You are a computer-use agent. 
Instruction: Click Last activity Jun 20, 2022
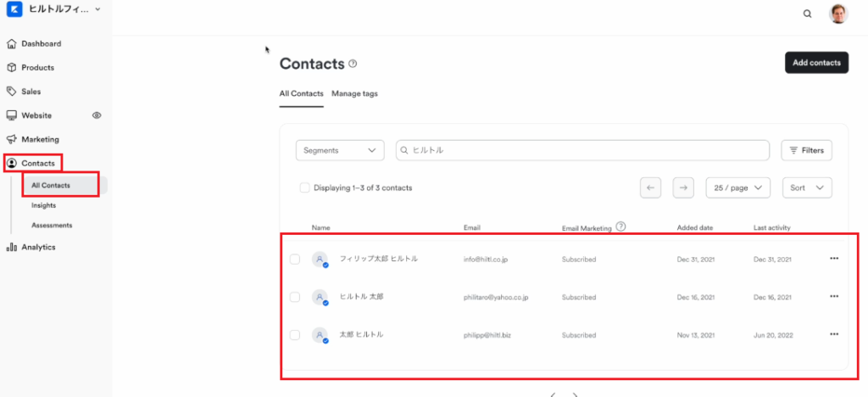(773, 335)
